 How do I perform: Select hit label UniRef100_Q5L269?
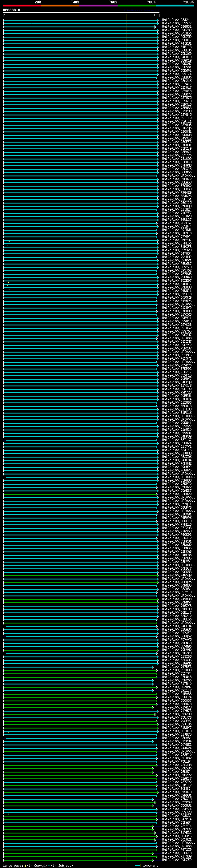(x=177, y=54)
